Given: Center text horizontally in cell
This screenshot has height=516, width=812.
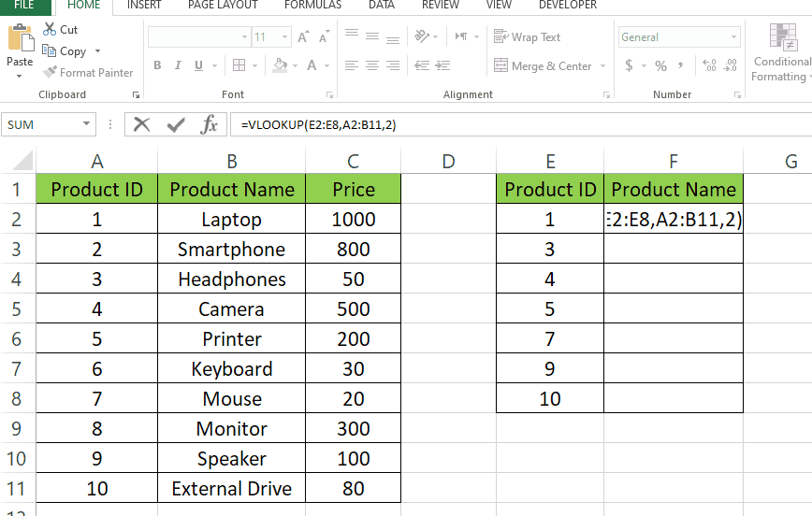Looking at the screenshot, I should pos(371,65).
